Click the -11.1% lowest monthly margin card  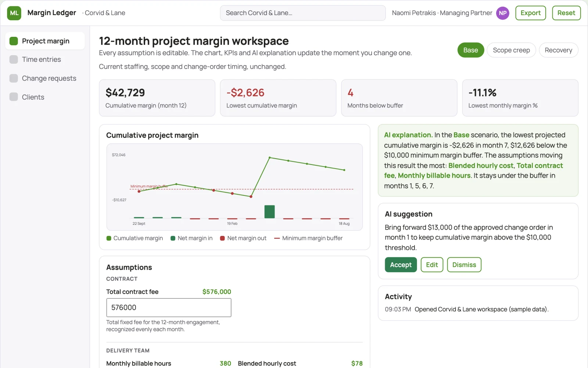[520, 98]
